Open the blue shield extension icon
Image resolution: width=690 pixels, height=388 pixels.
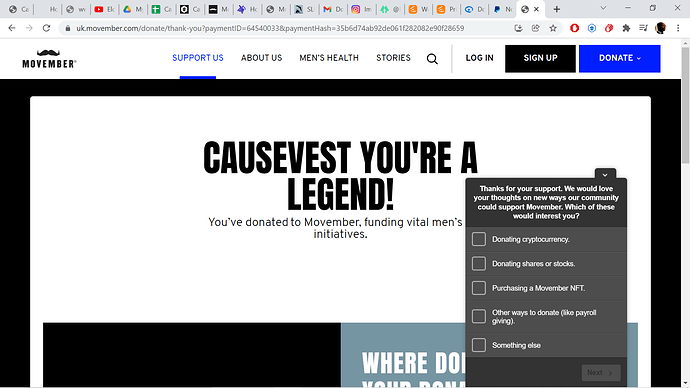[592, 28]
